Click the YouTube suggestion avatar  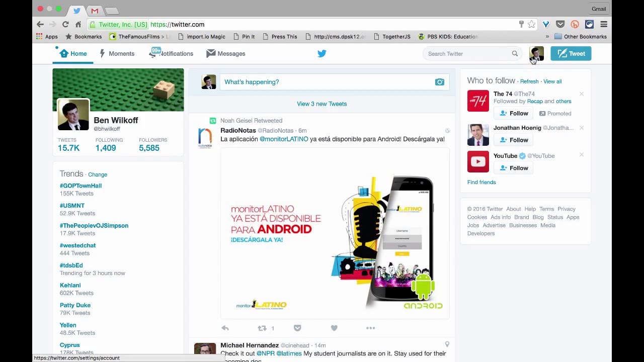point(478,162)
